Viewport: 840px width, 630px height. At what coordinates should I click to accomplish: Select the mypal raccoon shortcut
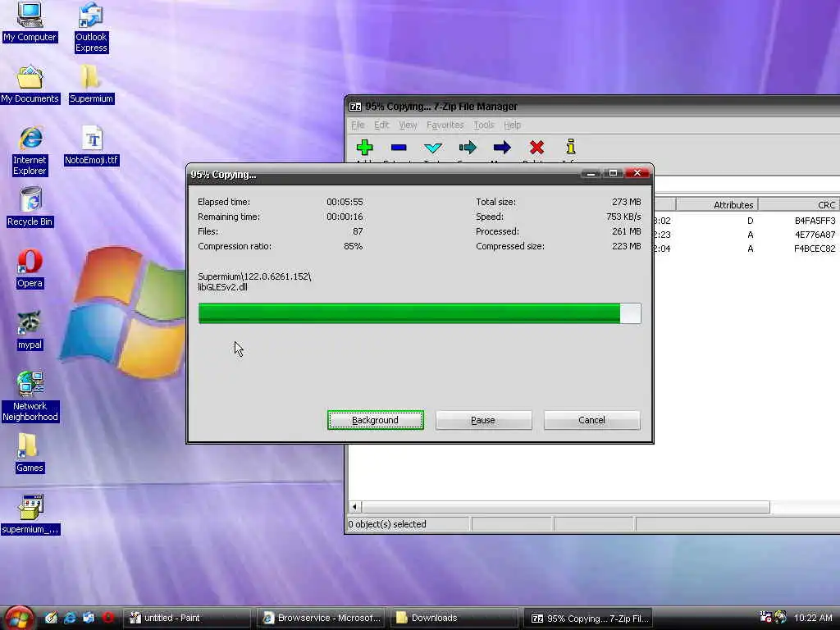click(30, 331)
